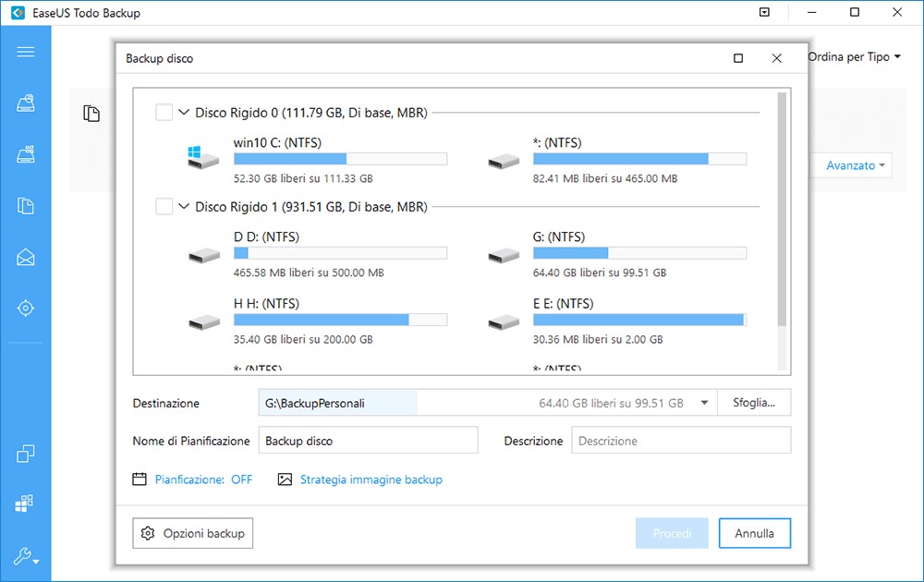
Task: Click the text 465.58 MB liberi su 500.00 MB
Action: (x=309, y=273)
